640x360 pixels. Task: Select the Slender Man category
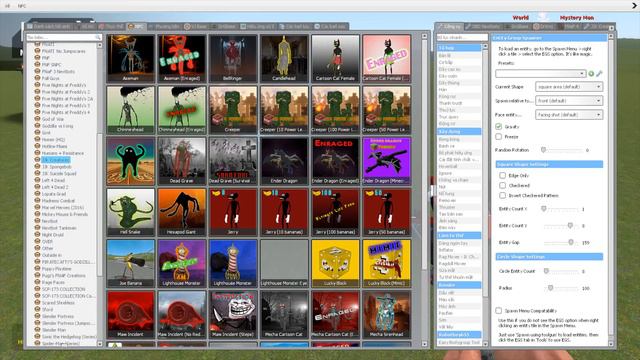point(54,330)
